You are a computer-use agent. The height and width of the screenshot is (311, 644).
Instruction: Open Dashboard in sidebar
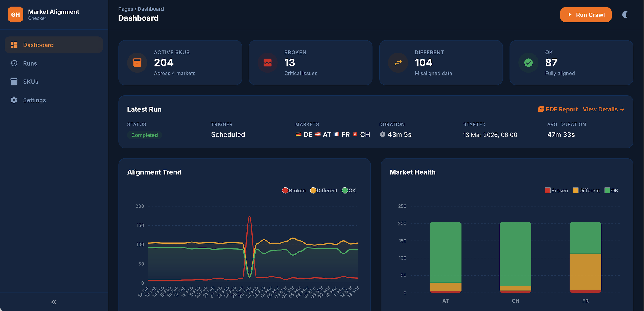[38, 45]
